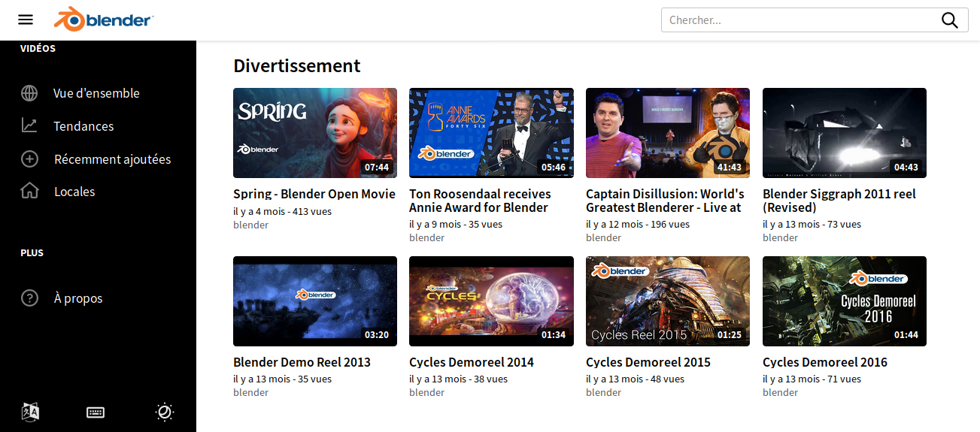Click the house icon for Locales
980x432 pixels.
(29, 191)
